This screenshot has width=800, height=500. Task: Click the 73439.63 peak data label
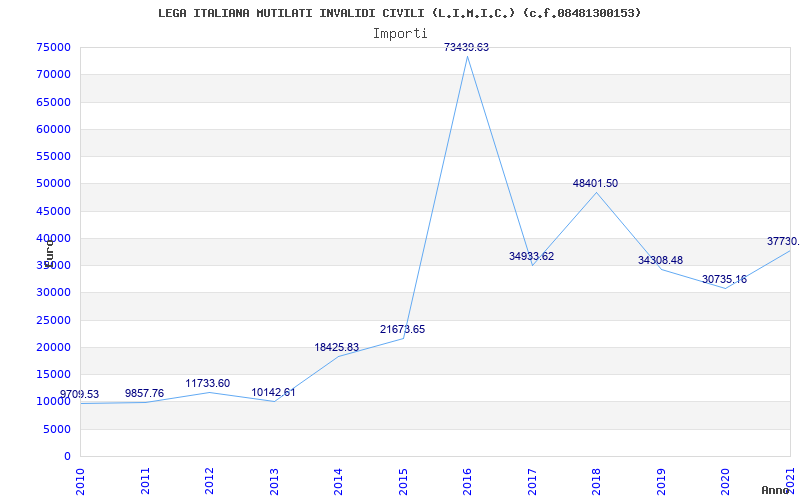coord(466,47)
